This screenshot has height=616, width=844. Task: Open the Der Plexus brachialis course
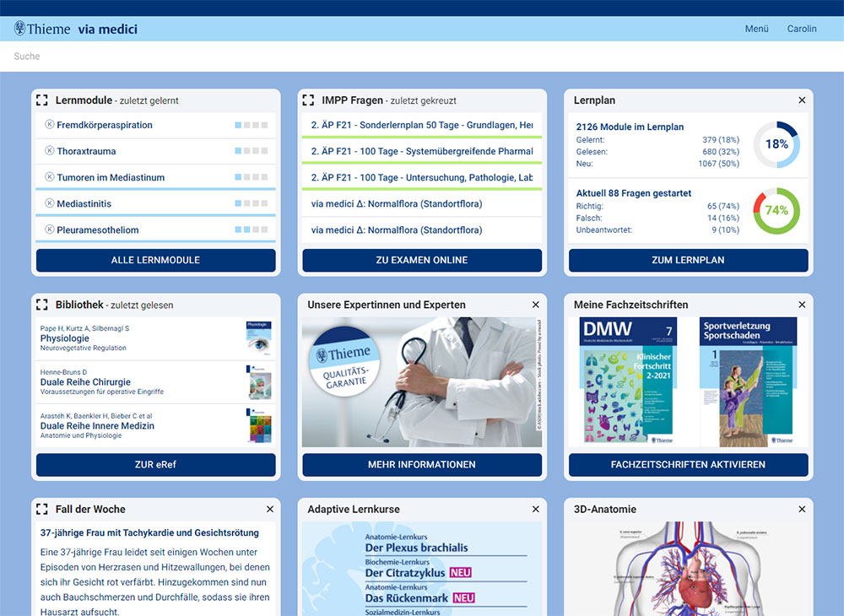[x=417, y=548]
